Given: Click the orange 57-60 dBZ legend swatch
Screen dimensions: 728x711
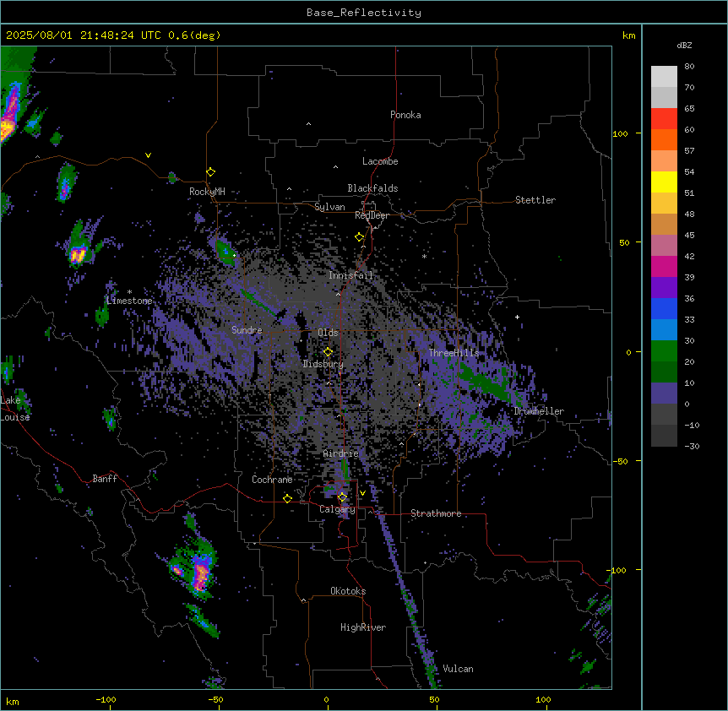Looking at the screenshot, I should [664, 139].
